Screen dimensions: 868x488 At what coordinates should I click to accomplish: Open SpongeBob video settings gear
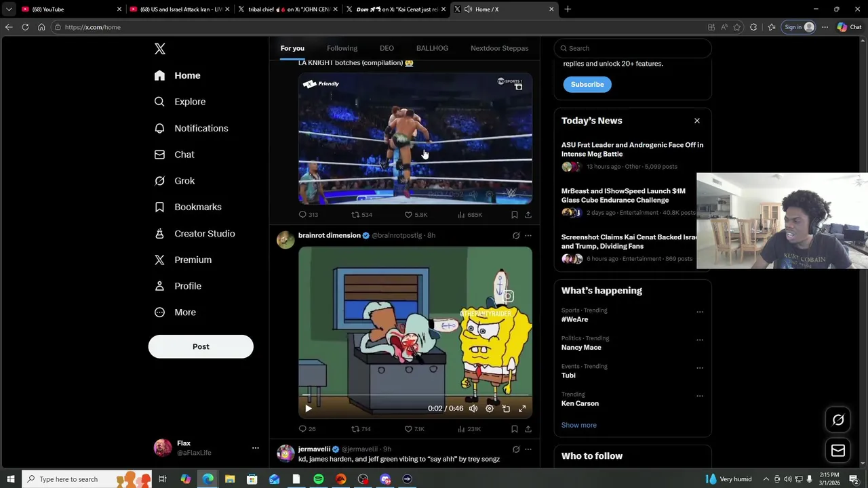[490, 409]
